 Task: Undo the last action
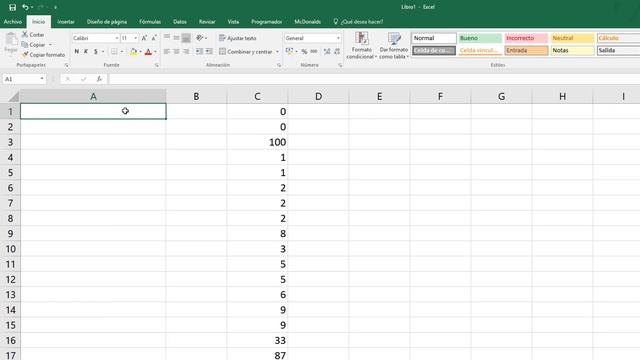[25, 7]
